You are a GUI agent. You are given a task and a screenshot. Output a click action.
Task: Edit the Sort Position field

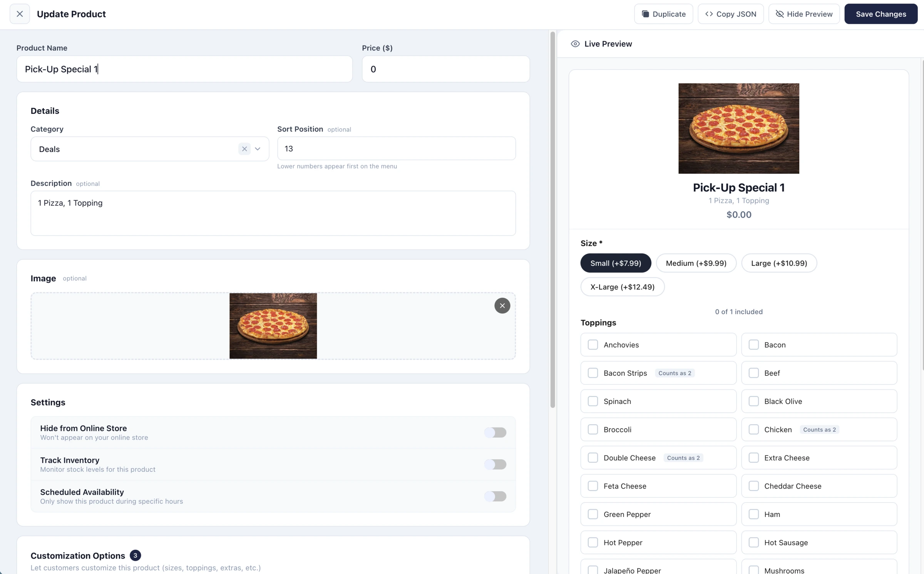click(x=396, y=149)
